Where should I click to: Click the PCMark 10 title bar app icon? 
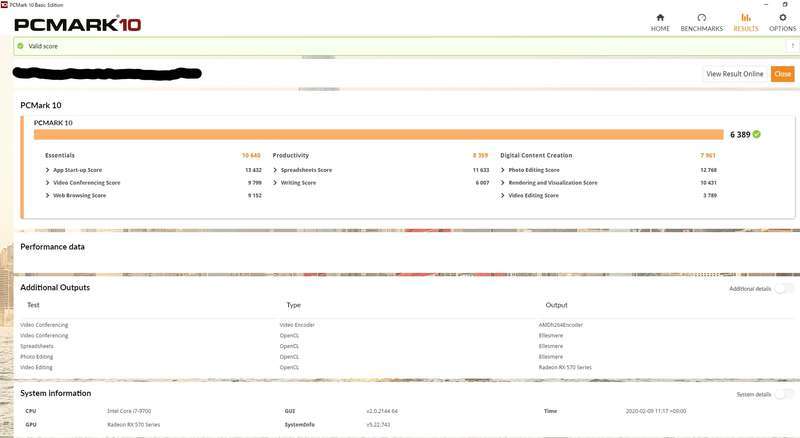tap(4, 5)
